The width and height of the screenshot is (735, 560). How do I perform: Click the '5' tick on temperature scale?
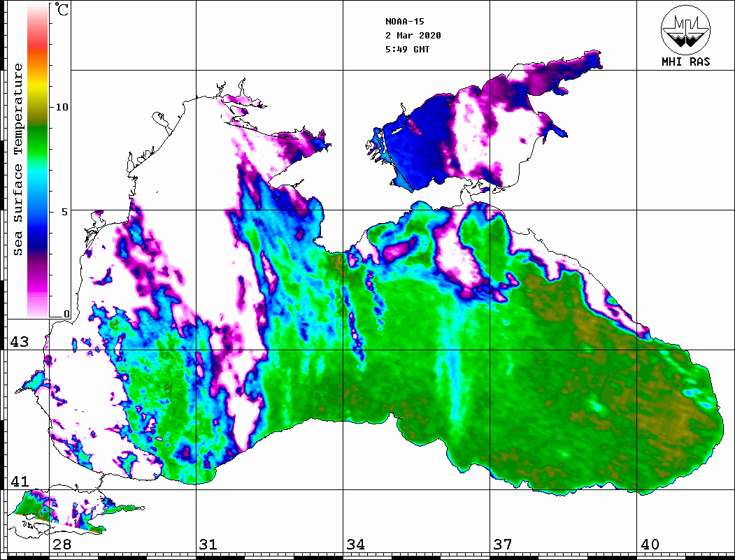(x=65, y=212)
